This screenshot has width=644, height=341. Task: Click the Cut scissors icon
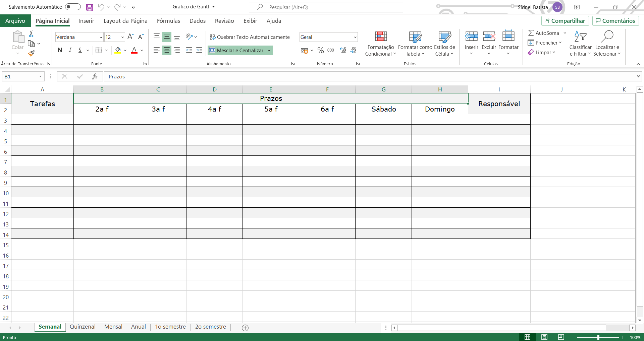(31, 33)
